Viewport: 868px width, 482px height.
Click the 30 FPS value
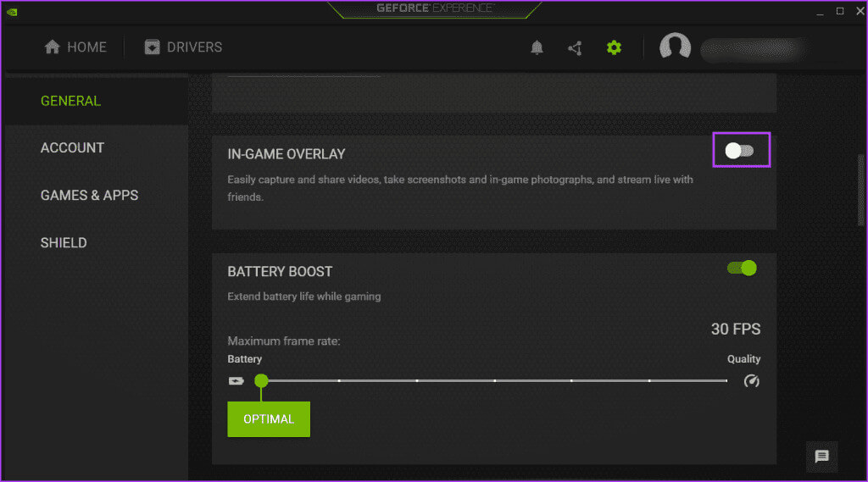pos(736,330)
